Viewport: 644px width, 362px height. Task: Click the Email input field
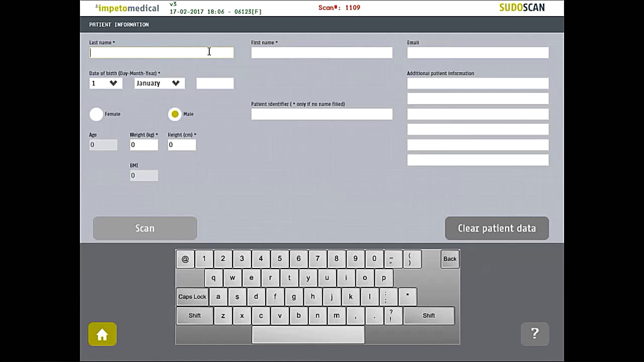(x=478, y=53)
